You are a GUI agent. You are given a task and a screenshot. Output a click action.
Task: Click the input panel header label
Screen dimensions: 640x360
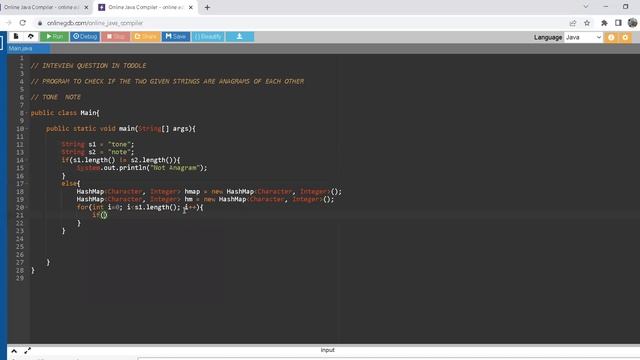coord(327,350)
